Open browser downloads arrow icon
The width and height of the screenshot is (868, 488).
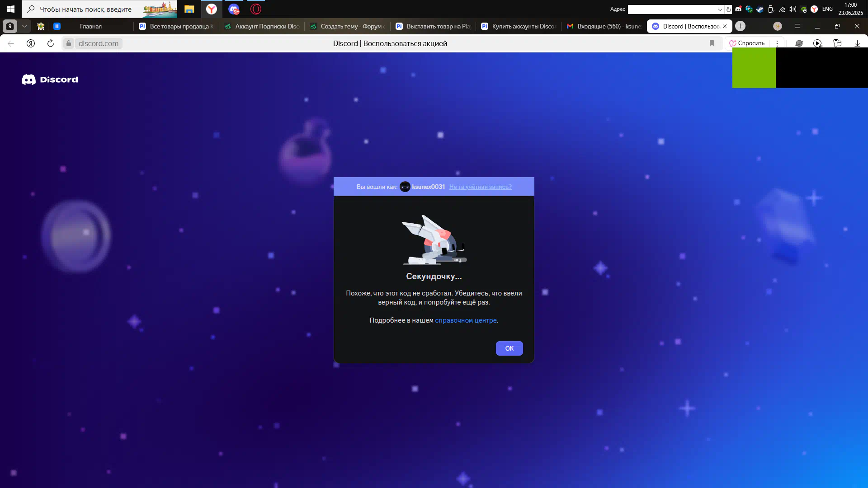point(857,43)
